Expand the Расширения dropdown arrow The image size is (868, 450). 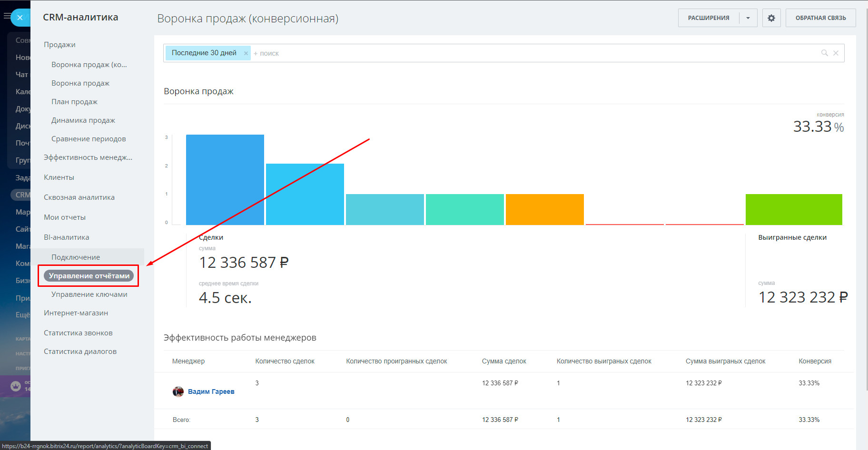click(x=748, y=18)
